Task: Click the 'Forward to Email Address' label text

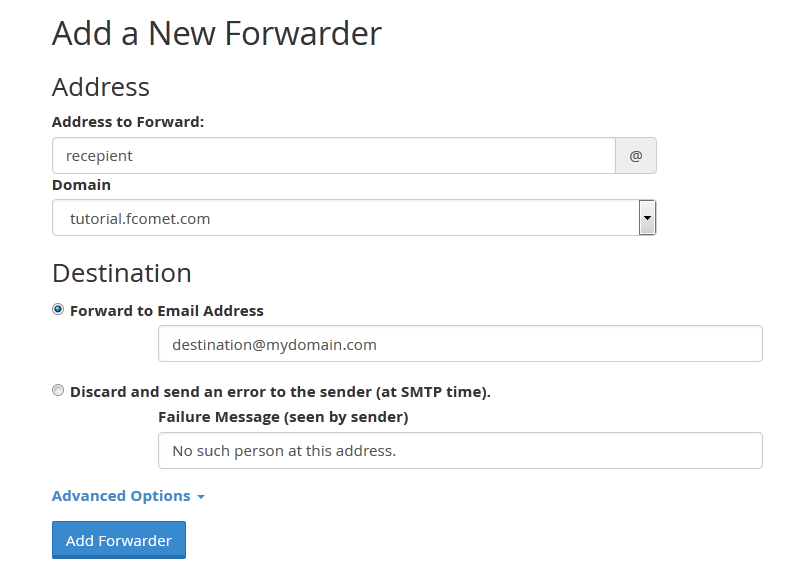Action: click(167, 311)
